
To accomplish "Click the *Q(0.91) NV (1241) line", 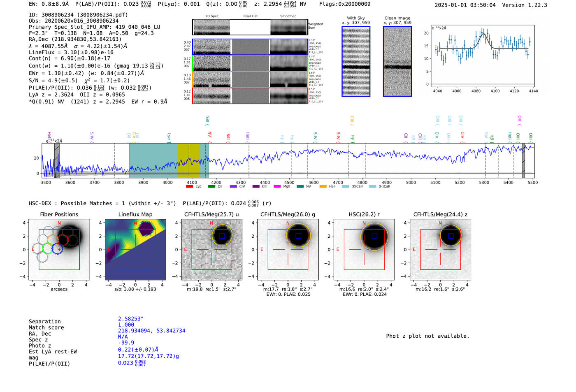I will click(98, 102).
